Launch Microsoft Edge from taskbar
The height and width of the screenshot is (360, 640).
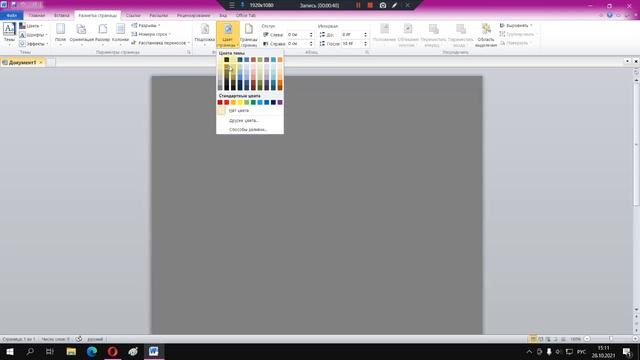pos(92,351)
